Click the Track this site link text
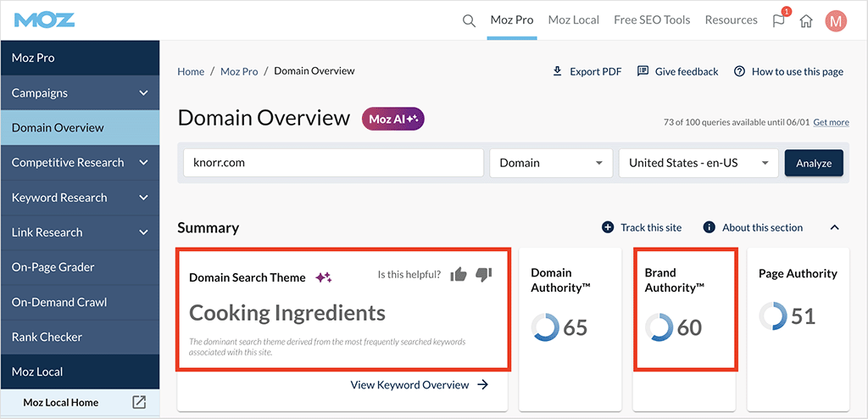 pyautogui.click(x=651, y=227)
